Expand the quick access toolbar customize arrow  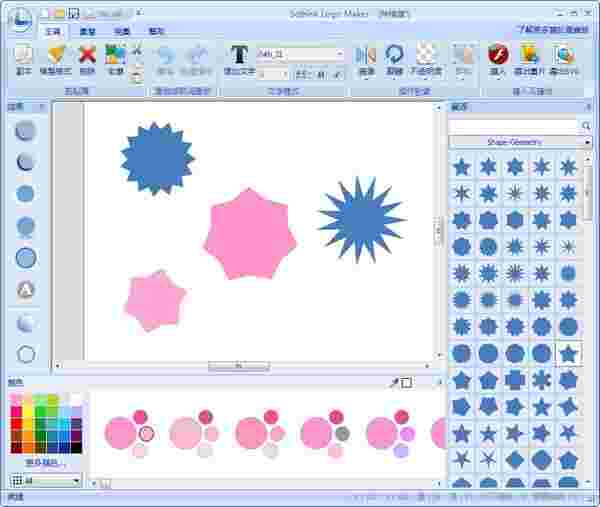140,13
